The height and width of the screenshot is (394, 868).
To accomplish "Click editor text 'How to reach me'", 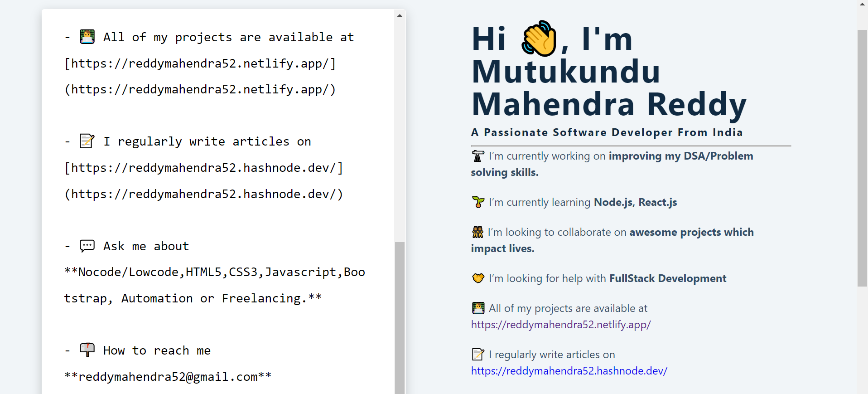I will pyautogui.click(x=157, y=350).
